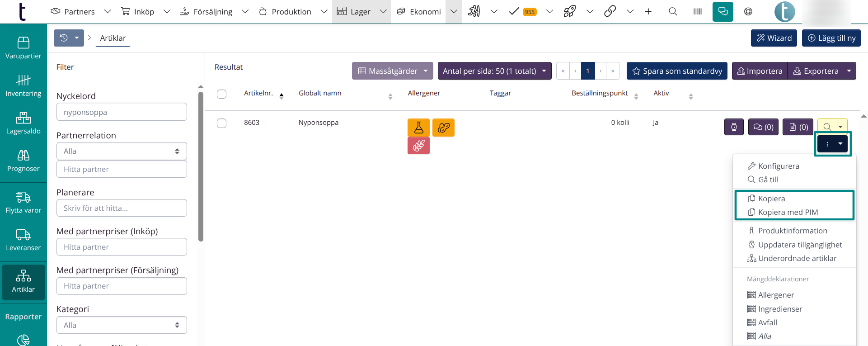
Task: Tick the checkbox for article 8603
Action: (x=221, y=123)
